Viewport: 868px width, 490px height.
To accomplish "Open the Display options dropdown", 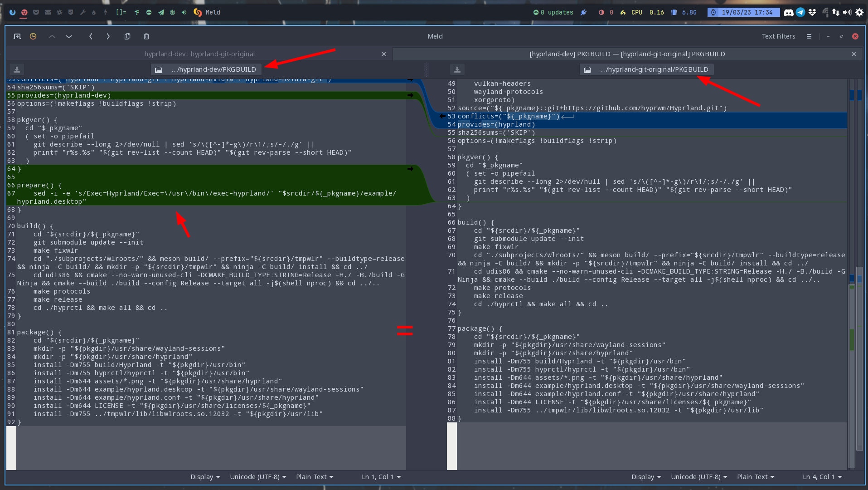I will 204,477.
